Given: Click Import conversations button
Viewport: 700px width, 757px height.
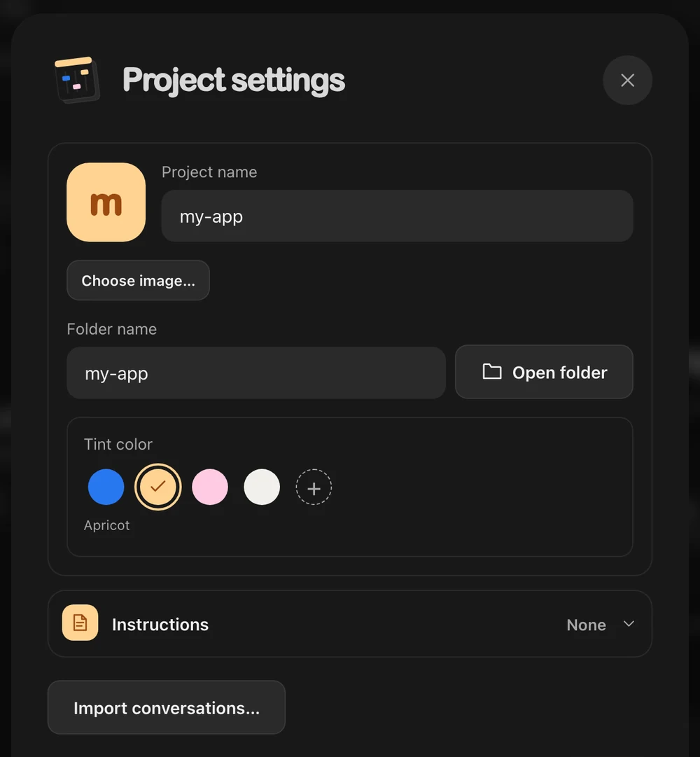Looking at the screenshot, I should tap(167, 707).
